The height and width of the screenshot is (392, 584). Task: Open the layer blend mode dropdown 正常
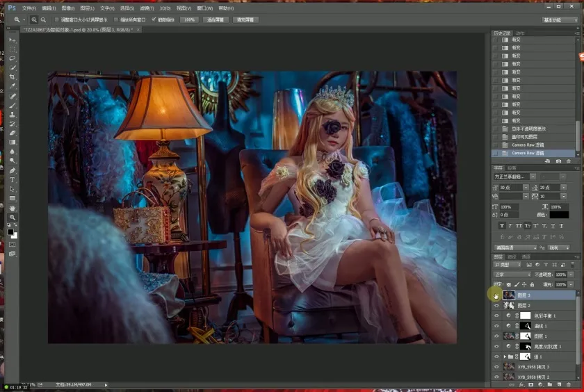tap(512, 275)
